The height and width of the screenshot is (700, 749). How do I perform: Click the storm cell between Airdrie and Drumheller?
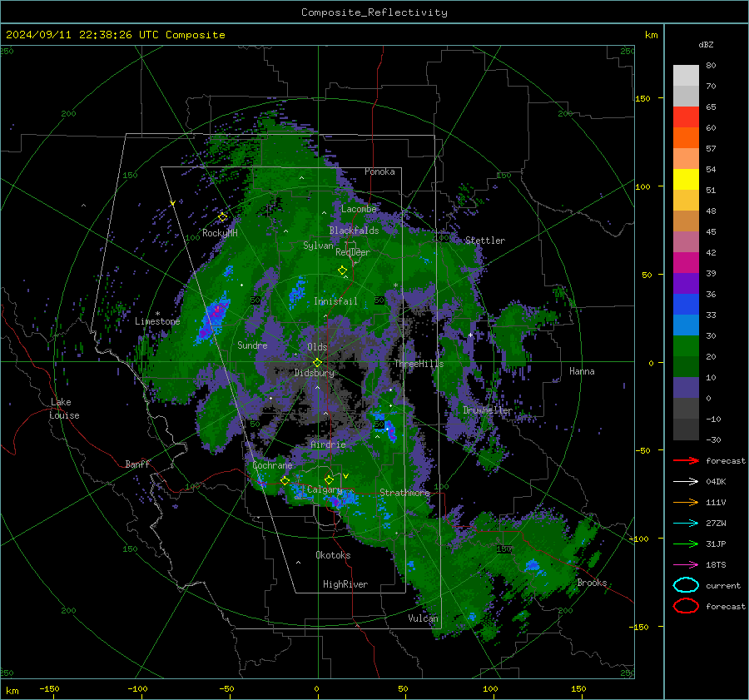point(385,425)
